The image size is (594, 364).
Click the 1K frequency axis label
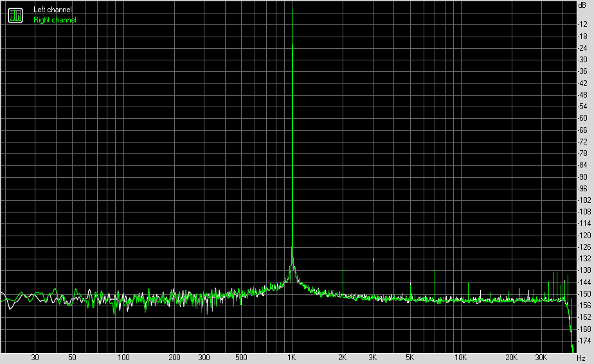click(x=291, y=357)
